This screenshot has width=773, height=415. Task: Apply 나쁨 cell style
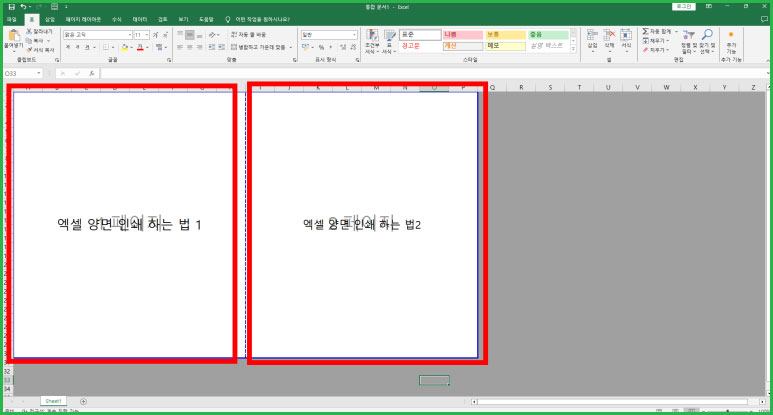[x=462, y=35]
